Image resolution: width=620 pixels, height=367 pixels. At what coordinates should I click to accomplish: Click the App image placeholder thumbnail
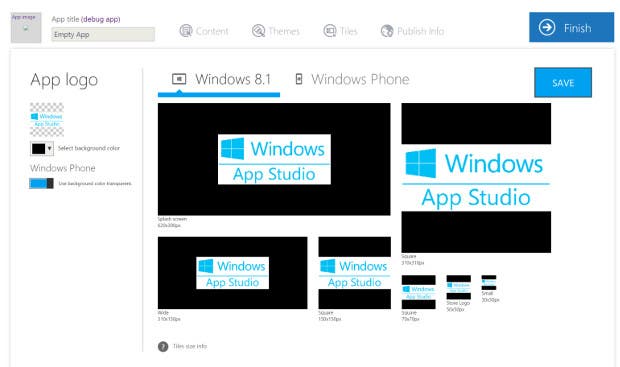pyautogui.click(x=26, y=28)
